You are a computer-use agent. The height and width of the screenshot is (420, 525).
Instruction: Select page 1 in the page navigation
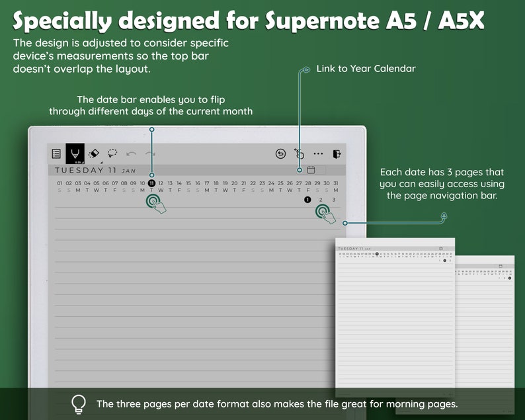[x=307, y=200]
